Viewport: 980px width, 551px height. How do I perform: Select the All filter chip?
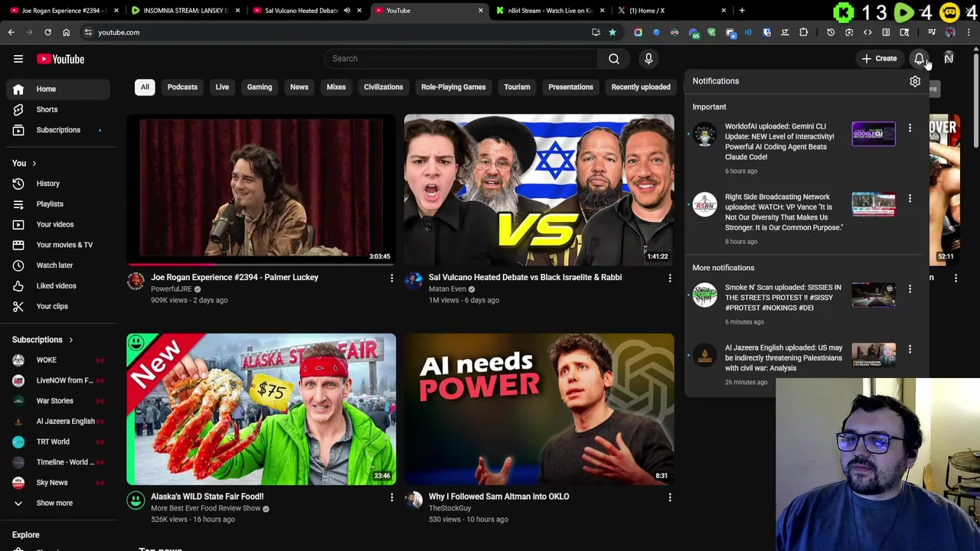pos(145,87)
